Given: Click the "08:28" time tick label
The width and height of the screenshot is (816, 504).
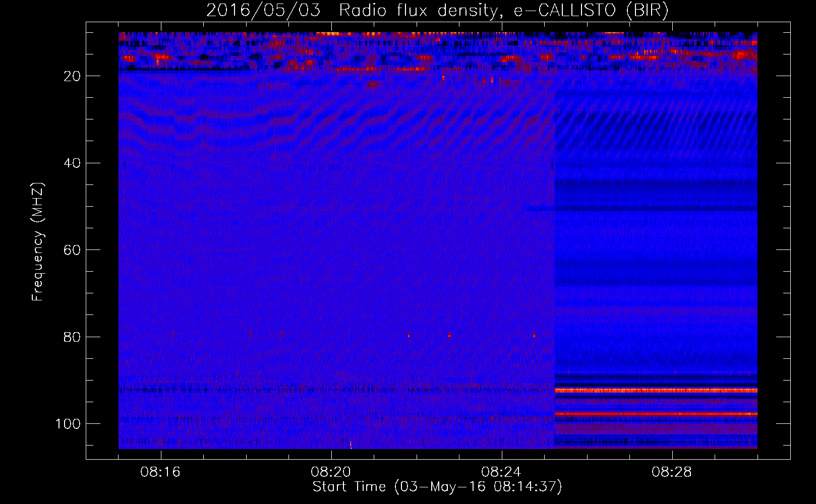Looking at the screenshot, I should pos(672,472).
